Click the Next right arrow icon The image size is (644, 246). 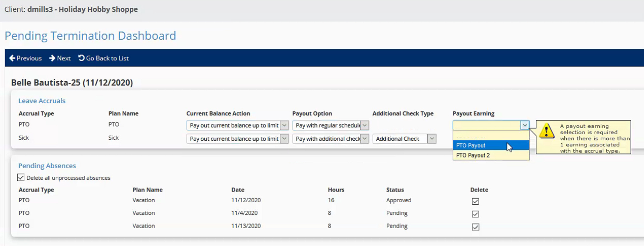pyautogui.click(x=52, y=58)
